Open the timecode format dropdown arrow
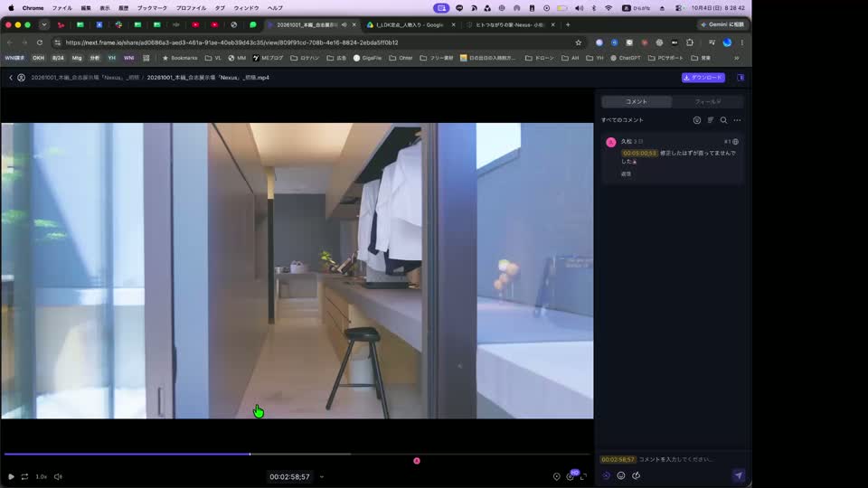868x488 pixels. pyautogui.click(x=322, y=477)
